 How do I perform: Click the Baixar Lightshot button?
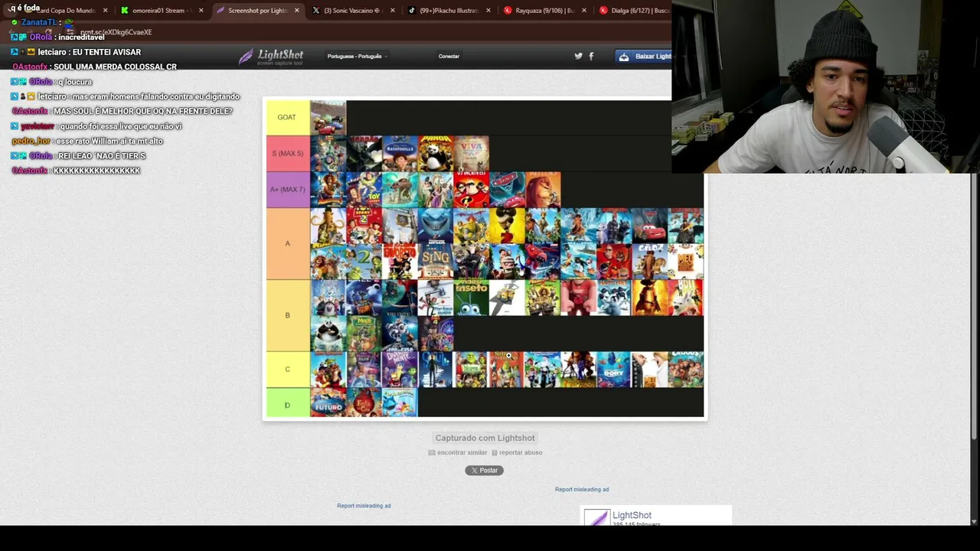point(645,57)
